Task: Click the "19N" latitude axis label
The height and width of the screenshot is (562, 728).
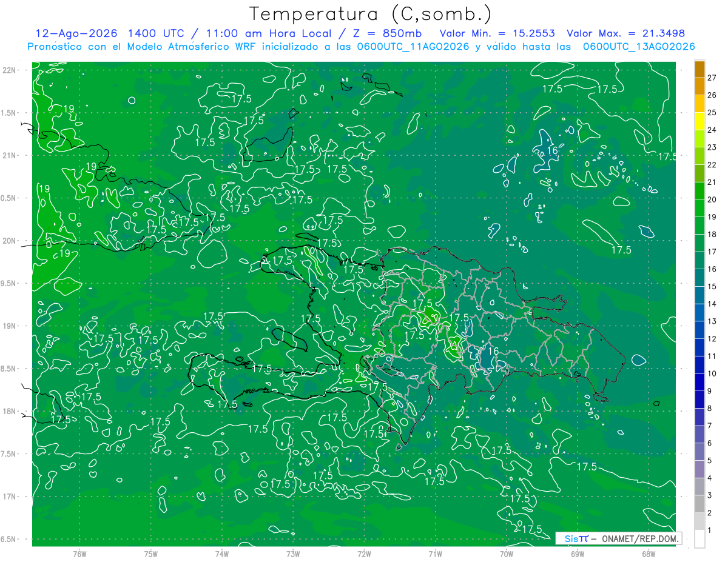Action: tap(10, 326)
